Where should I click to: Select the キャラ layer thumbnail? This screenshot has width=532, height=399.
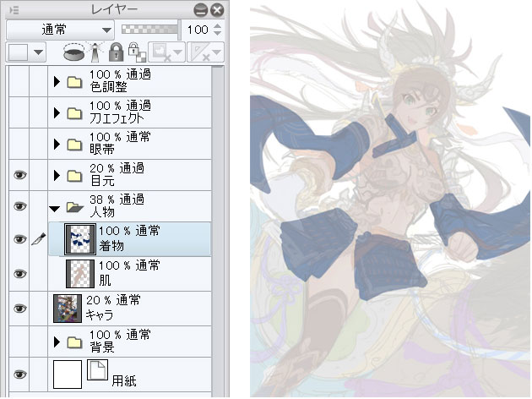68,309
